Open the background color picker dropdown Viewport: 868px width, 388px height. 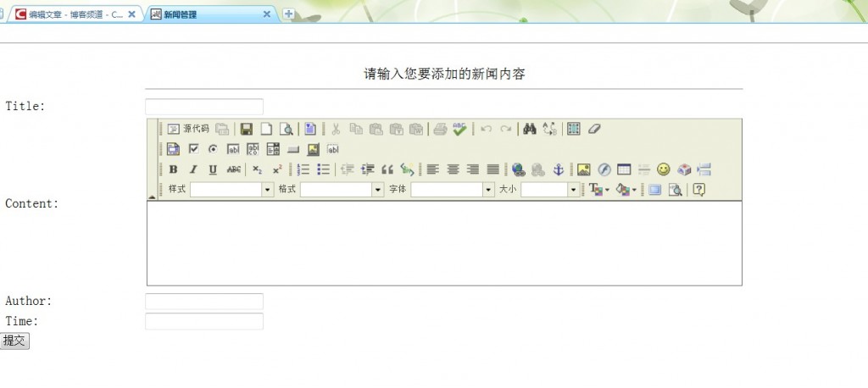tap(626, 190)
